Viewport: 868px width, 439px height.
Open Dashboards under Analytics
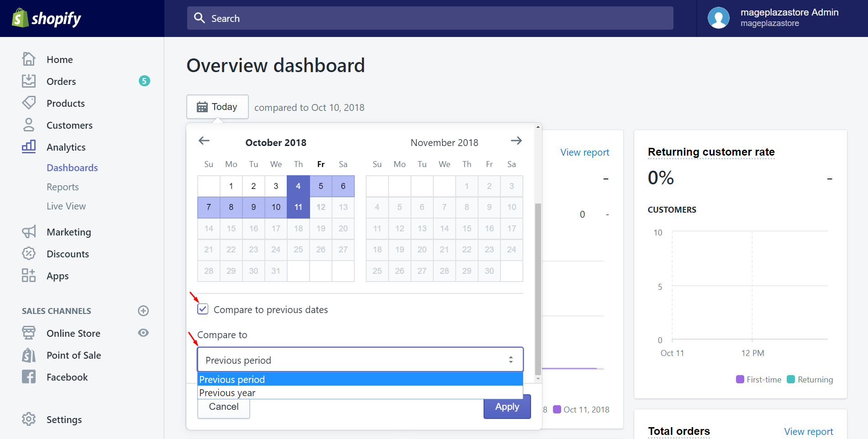tap(72, 167)
